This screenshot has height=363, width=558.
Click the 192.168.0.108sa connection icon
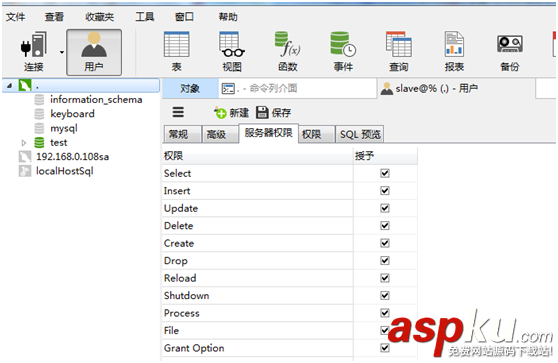25,157
